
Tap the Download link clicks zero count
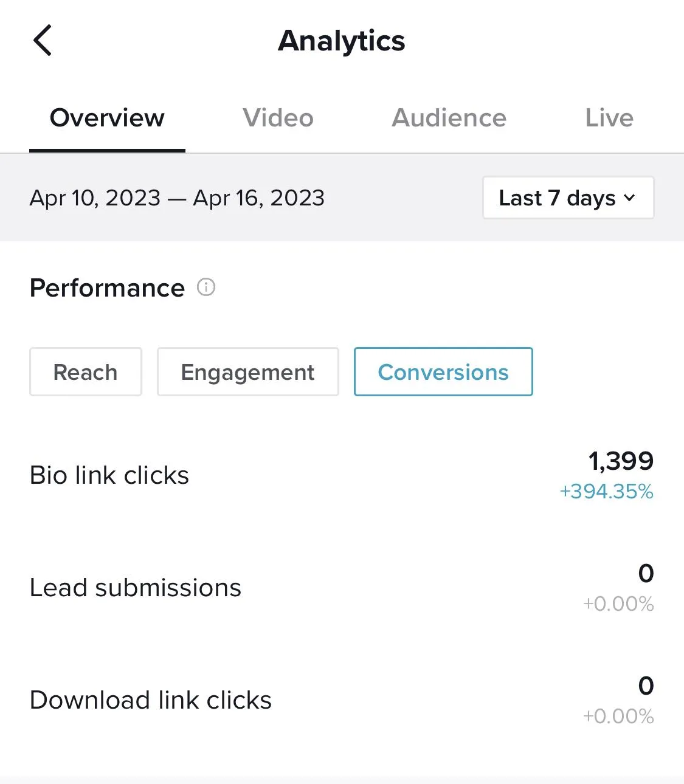[646, 686]
